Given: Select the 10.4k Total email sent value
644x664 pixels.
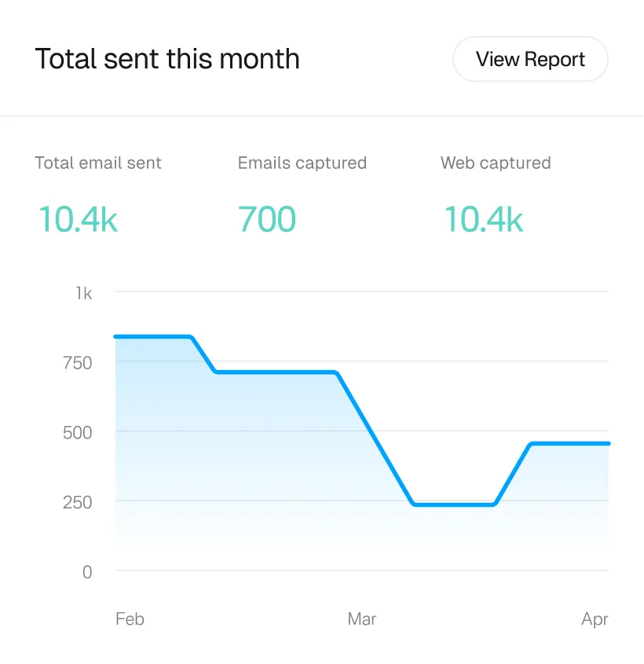Looking at the screenshot, I should [78, 219].
